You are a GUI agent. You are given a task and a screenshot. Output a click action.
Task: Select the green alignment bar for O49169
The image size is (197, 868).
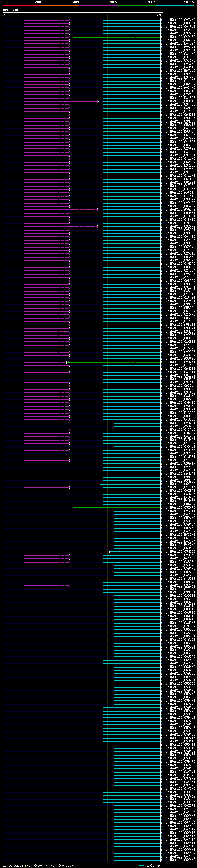(x=117, y=37)
